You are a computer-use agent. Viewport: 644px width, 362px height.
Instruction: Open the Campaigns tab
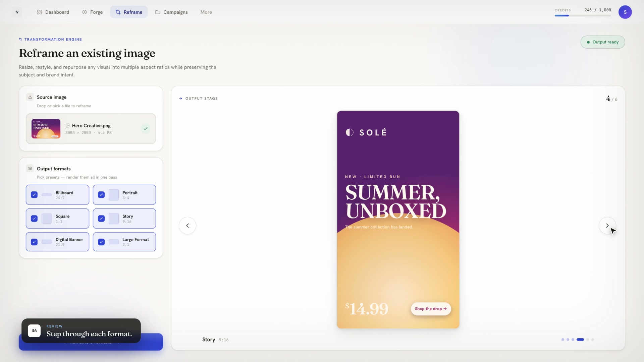pos(171,12)
